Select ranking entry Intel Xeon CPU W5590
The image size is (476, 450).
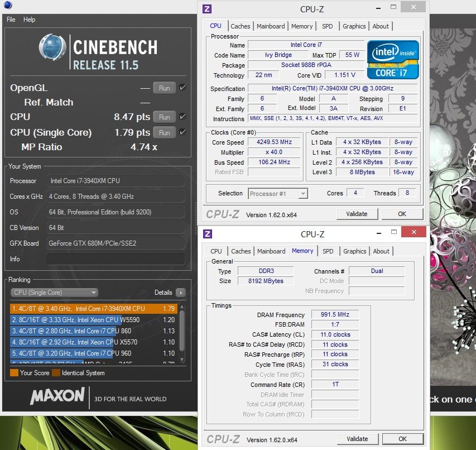[94, 320]
